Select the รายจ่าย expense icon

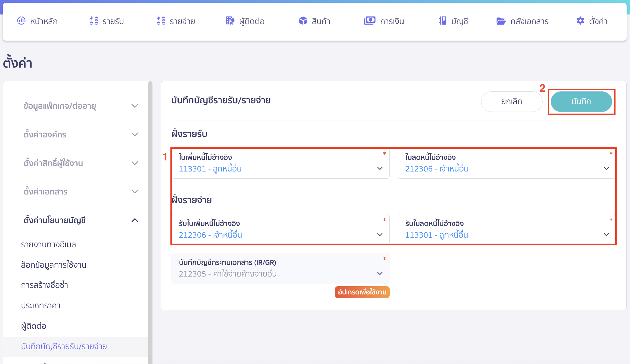click(161, 21)
